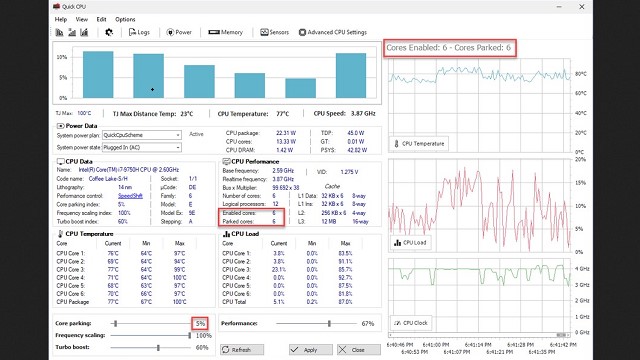
Task: Click the L3 cache 12 MB value
Action: tap(329, 222)
